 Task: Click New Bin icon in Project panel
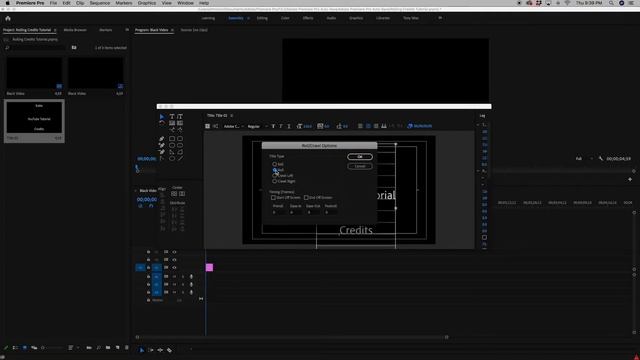click(108, 348)
